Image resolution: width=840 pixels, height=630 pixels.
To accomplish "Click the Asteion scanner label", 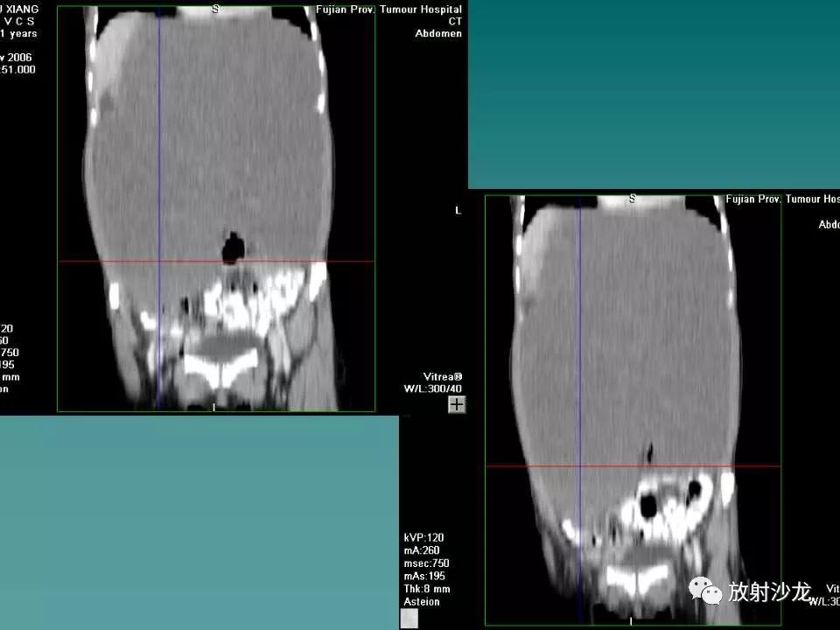I will (422, 602).
